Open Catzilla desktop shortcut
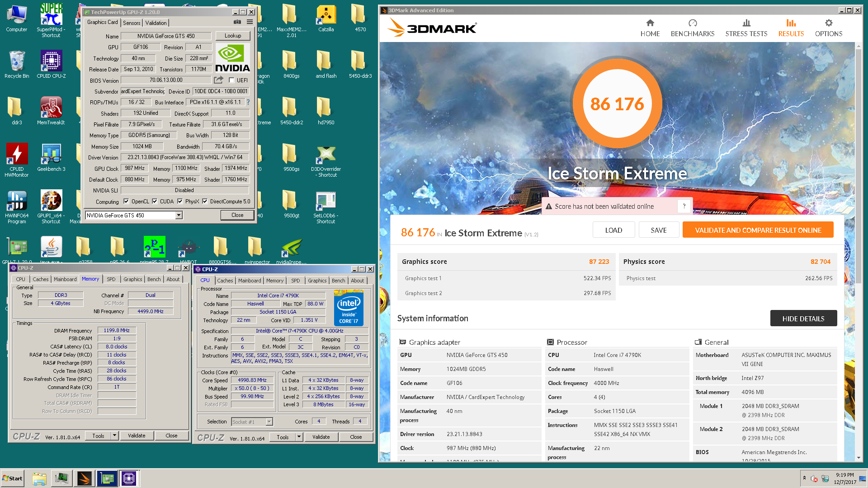This screenshot has height=488, width=868. pos(326,19)
